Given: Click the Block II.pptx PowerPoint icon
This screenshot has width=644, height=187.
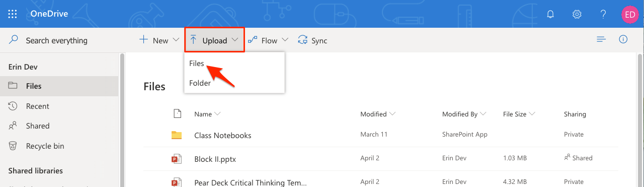Looking at the screenshot, I should pyautogui.click(x=176, y=159).
